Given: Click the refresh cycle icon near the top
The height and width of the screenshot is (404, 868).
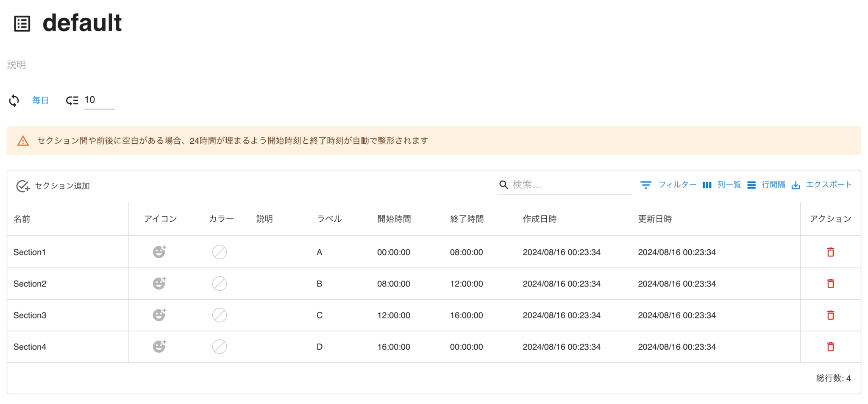Looking at the screenshot, I should [x=14, y=100].
